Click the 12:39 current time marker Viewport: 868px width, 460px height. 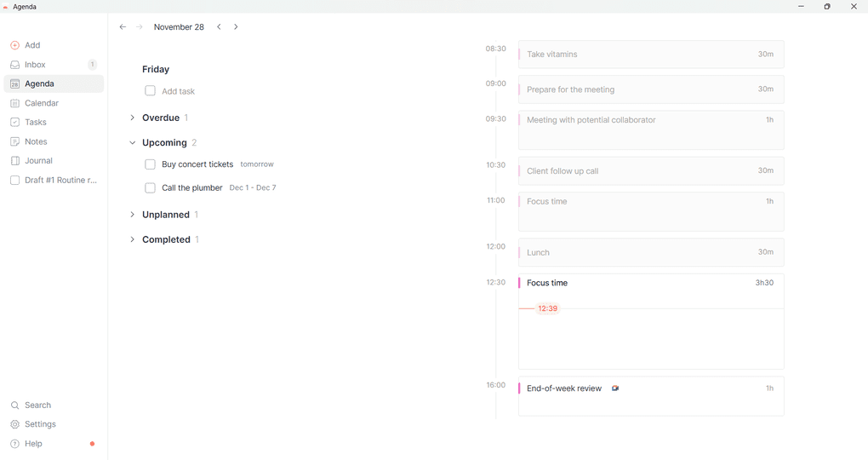click(547, 308)
